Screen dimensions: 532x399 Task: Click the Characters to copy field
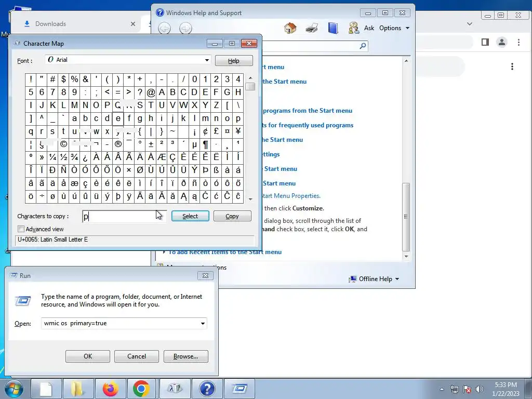point(124,217)
